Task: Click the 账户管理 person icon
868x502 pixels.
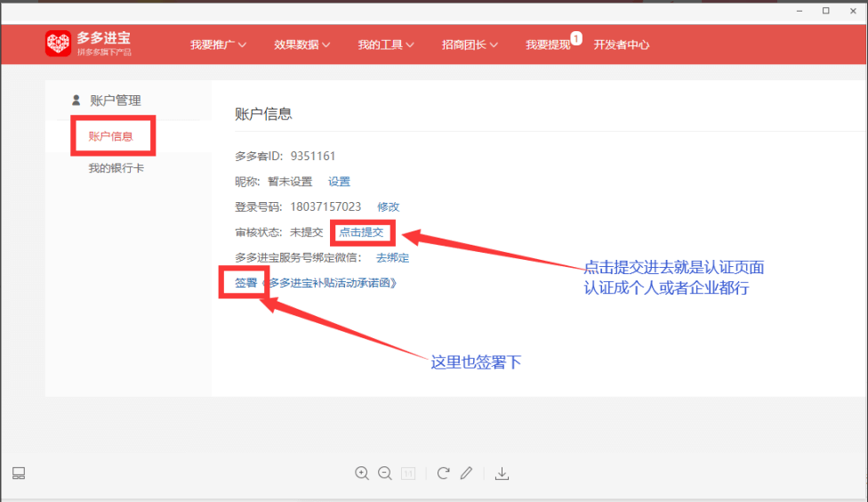Action: (x=76, y=101)
